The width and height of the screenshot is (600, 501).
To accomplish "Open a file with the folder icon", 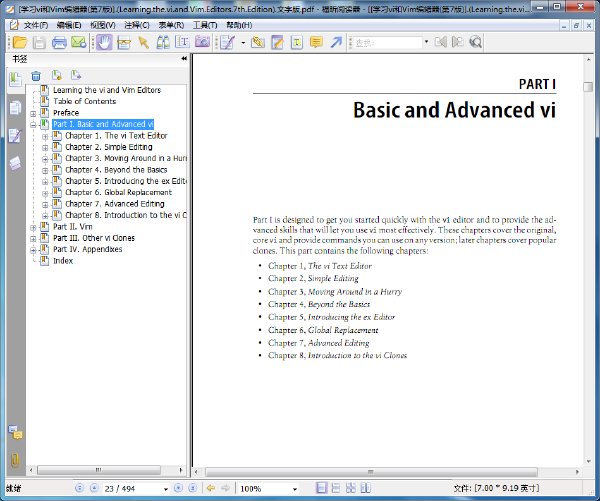I will tap(20, 42).
